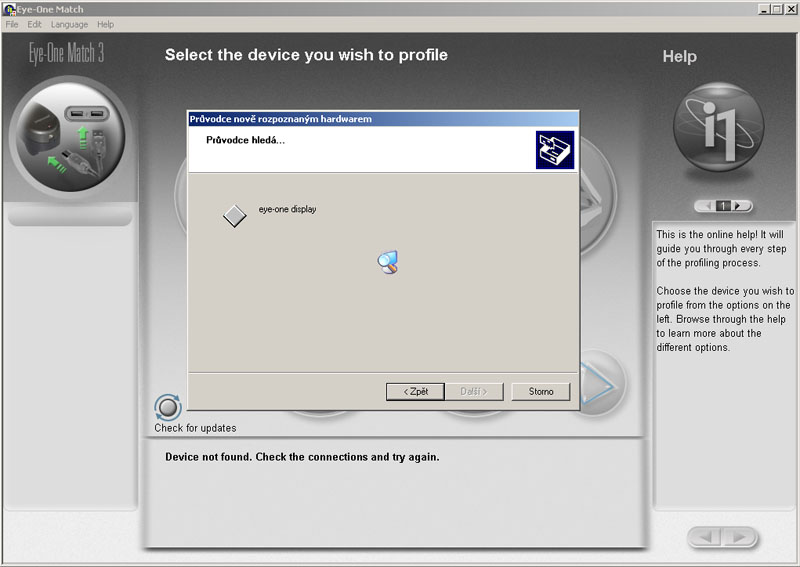Click the i1 logo sphere in Help
800x567 pixels.
tap(718, 126)
